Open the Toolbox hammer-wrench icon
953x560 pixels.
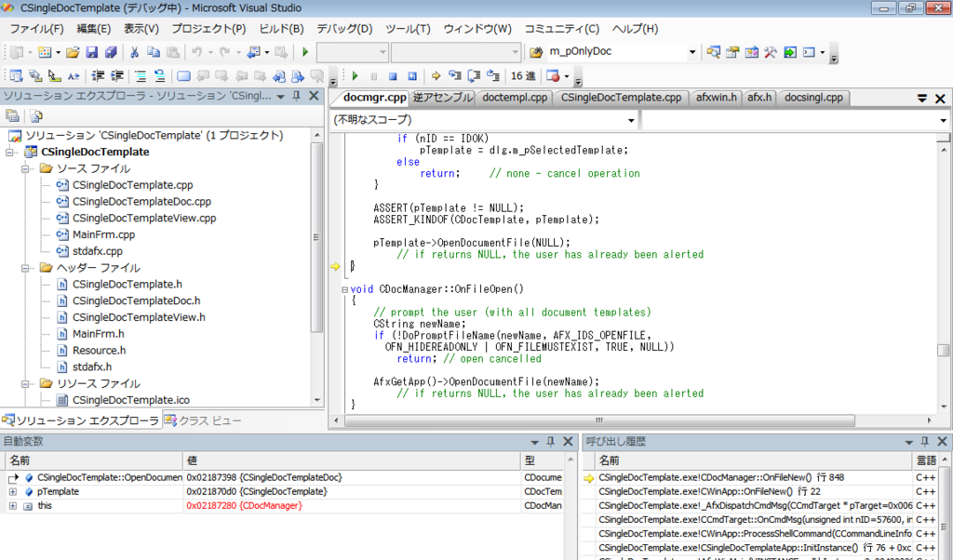pos(771,52)
